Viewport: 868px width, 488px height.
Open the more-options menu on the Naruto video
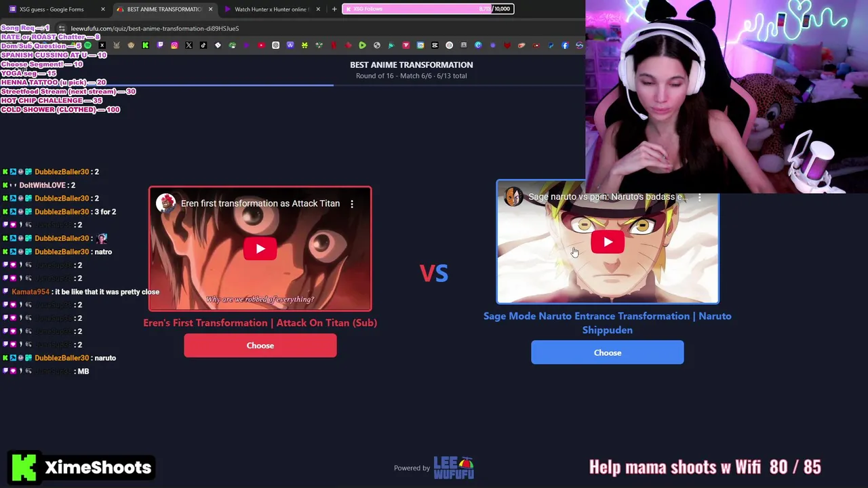tap(699, 197)
